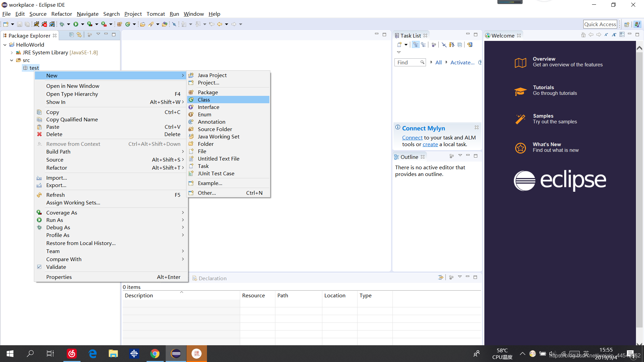
Task: Click the green Run toolbar button
Action: [76, 24]
